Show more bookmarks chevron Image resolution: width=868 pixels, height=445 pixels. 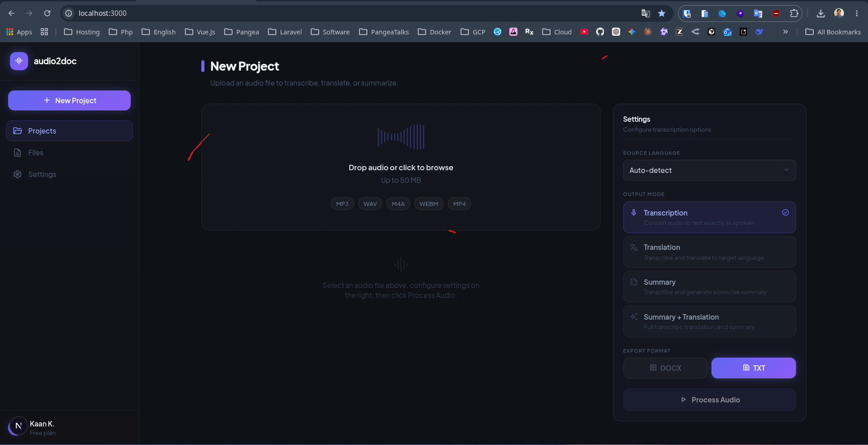click(x=786, y=32)
